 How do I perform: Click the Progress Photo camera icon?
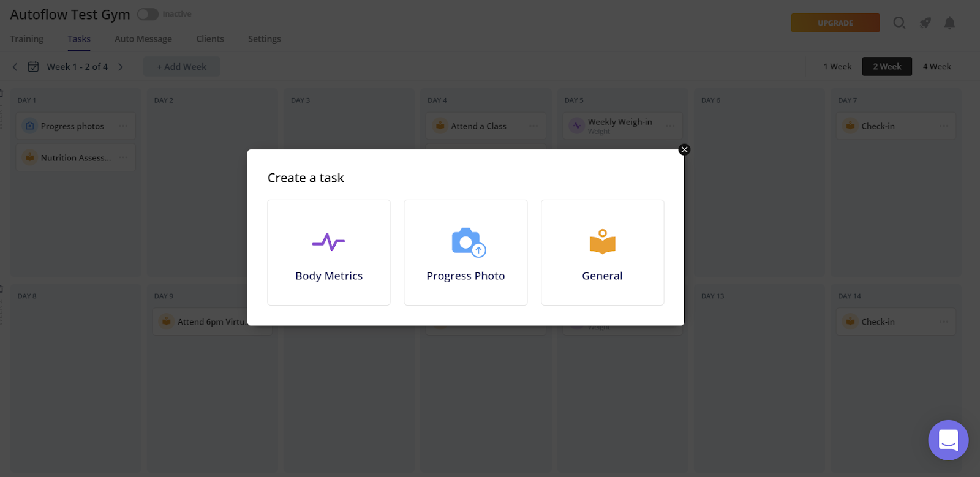tap(469, 242)
